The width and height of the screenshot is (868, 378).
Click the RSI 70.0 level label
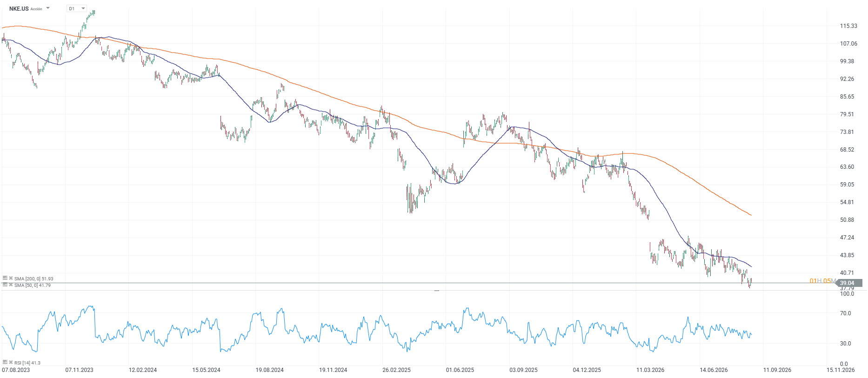(x=846, y=313)
